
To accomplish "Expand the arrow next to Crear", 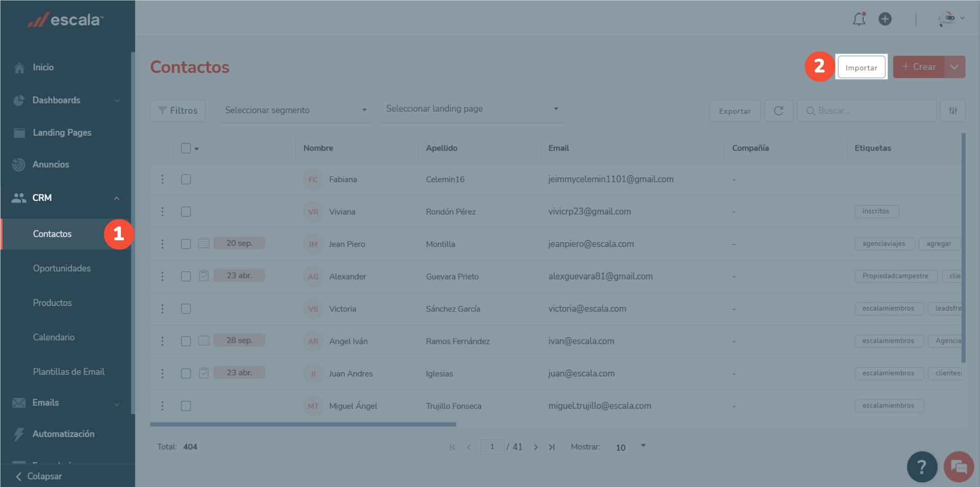I will 954,67.
